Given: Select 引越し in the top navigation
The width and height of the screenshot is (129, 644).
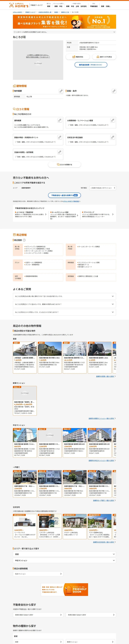Looking at the screenshot, I should (x=108, y=6).
